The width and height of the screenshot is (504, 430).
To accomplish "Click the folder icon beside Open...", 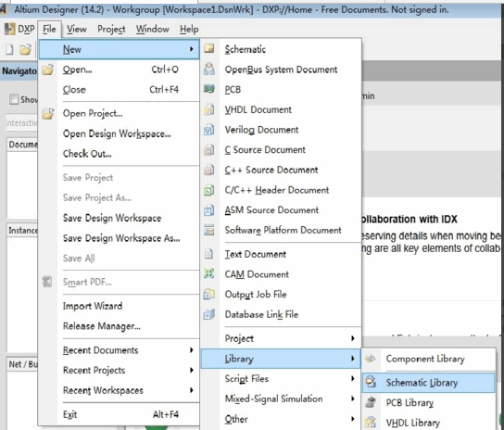I will point(48,70).
